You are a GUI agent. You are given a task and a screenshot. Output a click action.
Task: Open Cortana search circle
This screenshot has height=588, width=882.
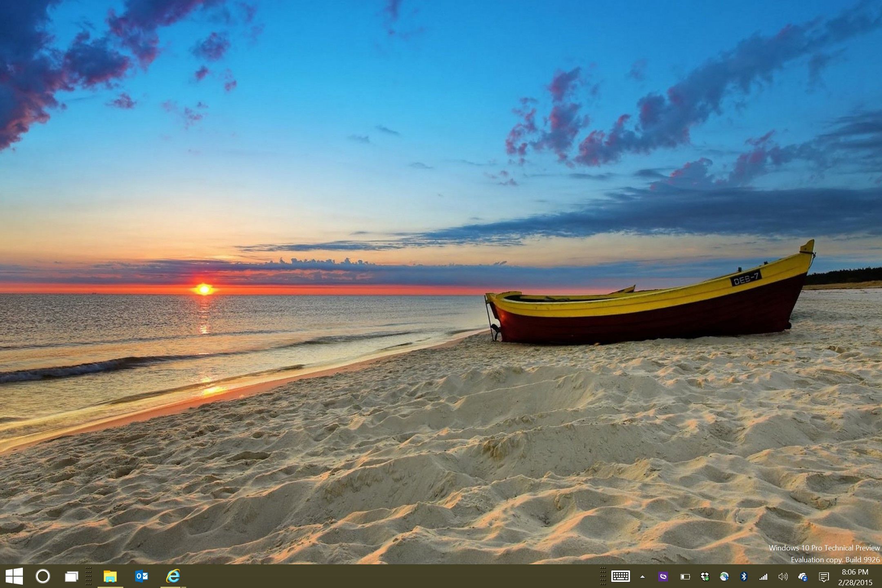tap(43, 576)
